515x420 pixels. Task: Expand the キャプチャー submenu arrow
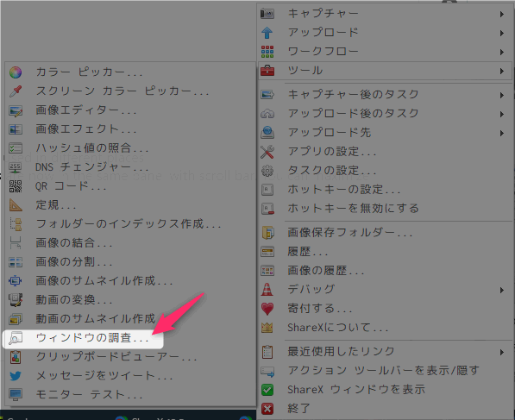point(501,14)
